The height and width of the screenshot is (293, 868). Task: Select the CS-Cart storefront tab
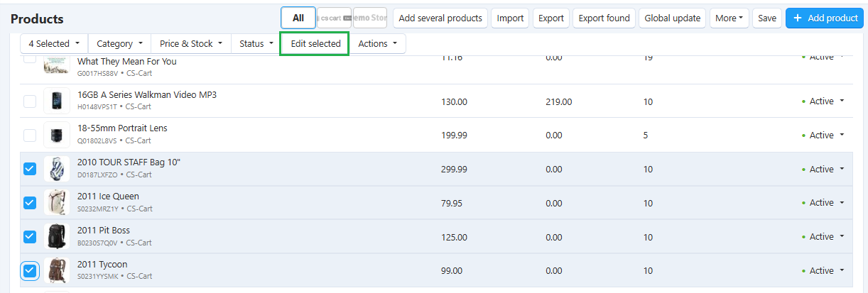(x=334, y=18)
